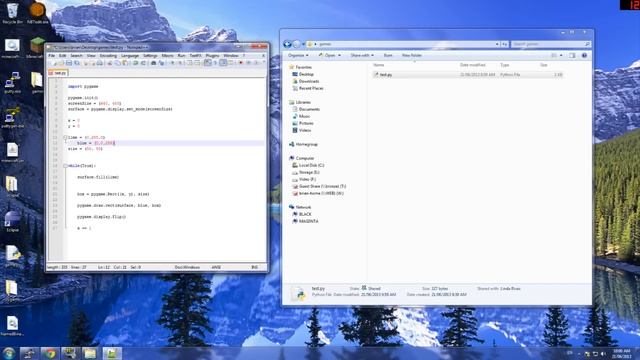Screen dimensions: 640x360
Task: Click the Copy icon in Notepad++ toolbar
Action: tap(117, 63)
